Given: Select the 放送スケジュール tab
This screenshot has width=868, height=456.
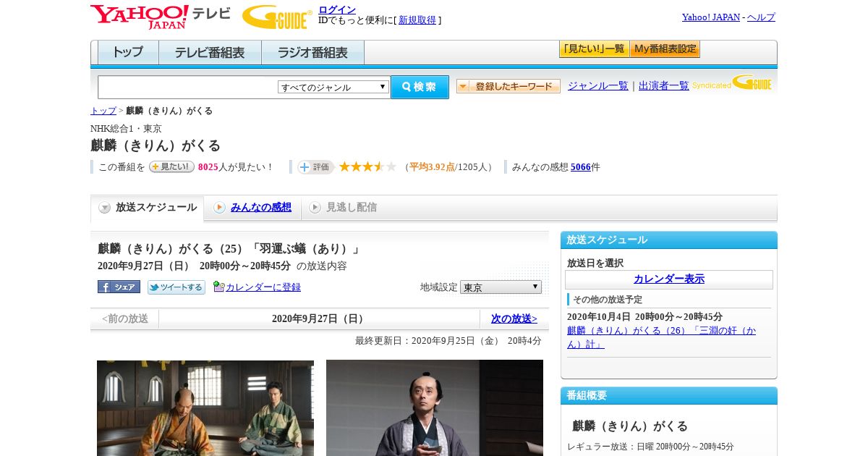Looking at the screenshot, I should (x=148, y=208).
